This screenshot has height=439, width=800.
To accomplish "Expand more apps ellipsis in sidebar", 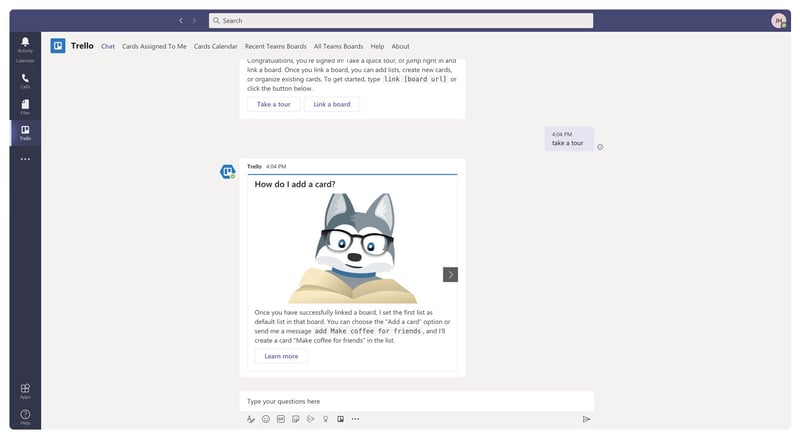I will tap(25, 159).
